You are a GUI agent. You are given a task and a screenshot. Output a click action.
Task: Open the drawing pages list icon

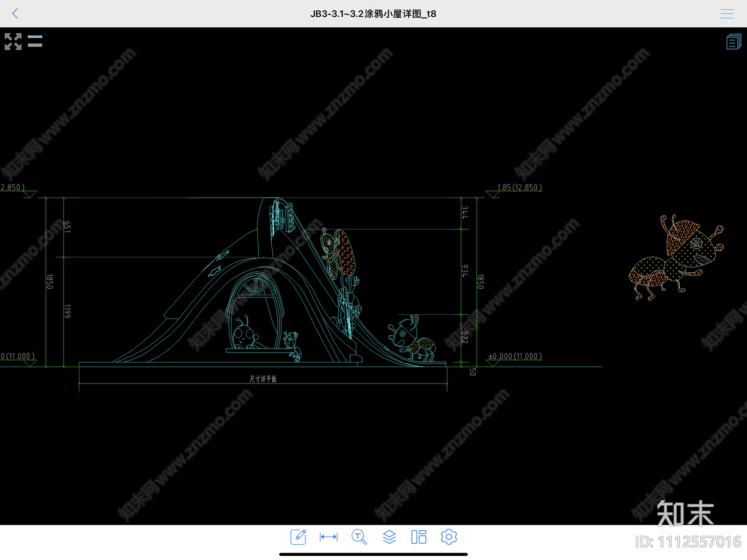click(733, 42)
